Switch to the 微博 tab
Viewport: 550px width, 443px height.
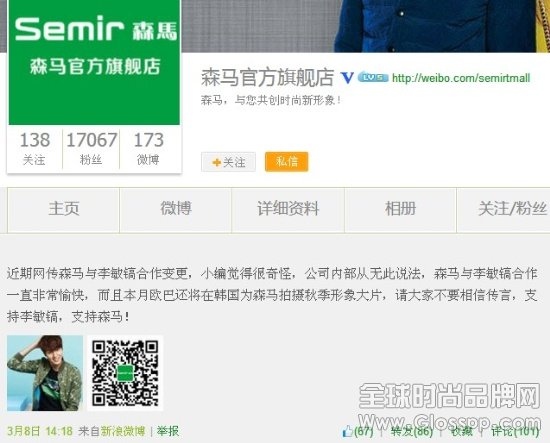click(176, 209)
